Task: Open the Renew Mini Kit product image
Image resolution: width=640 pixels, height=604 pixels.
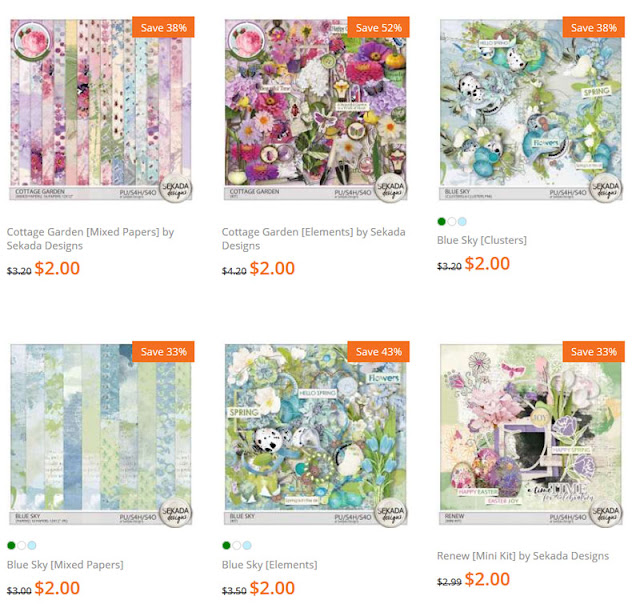Action: click(x=531, y=434)
